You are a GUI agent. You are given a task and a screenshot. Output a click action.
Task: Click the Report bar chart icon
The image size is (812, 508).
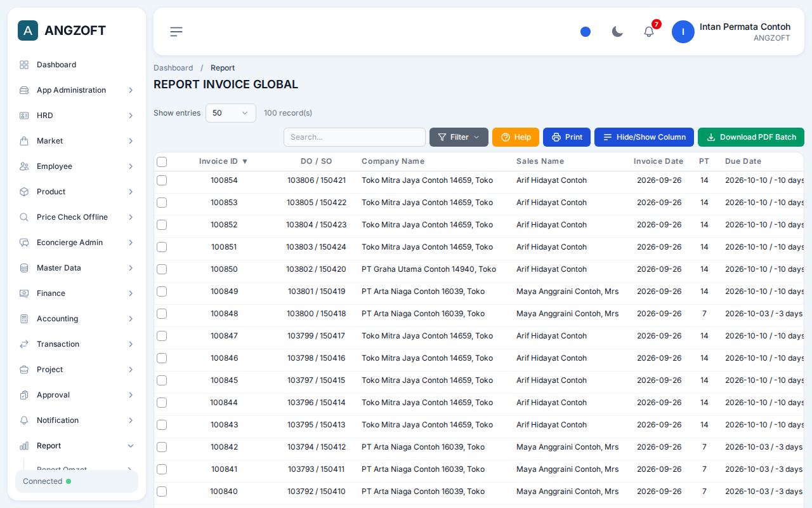[24, 446]
